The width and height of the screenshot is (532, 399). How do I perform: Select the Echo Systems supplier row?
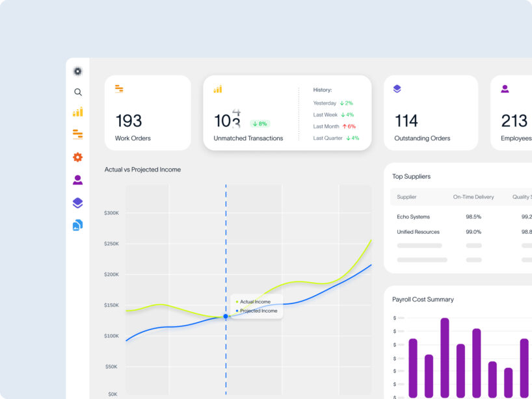pyautogui.click(x=414, y=217)
